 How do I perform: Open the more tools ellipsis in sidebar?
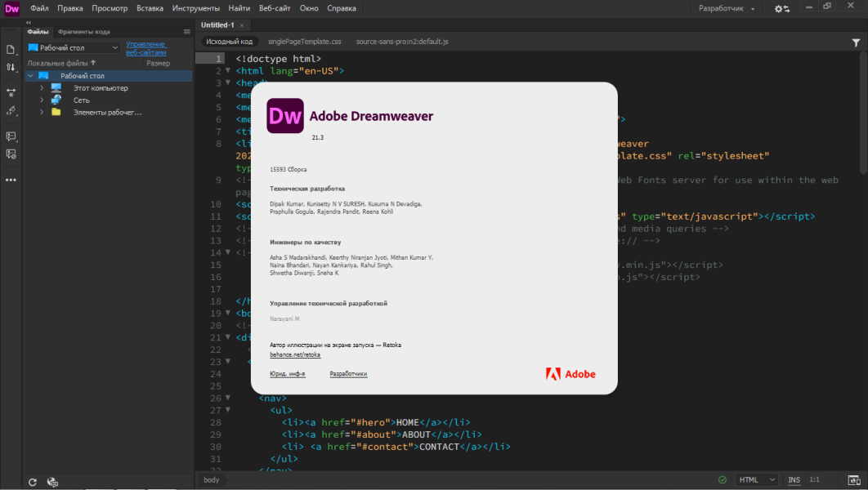[x=11, y=180]
